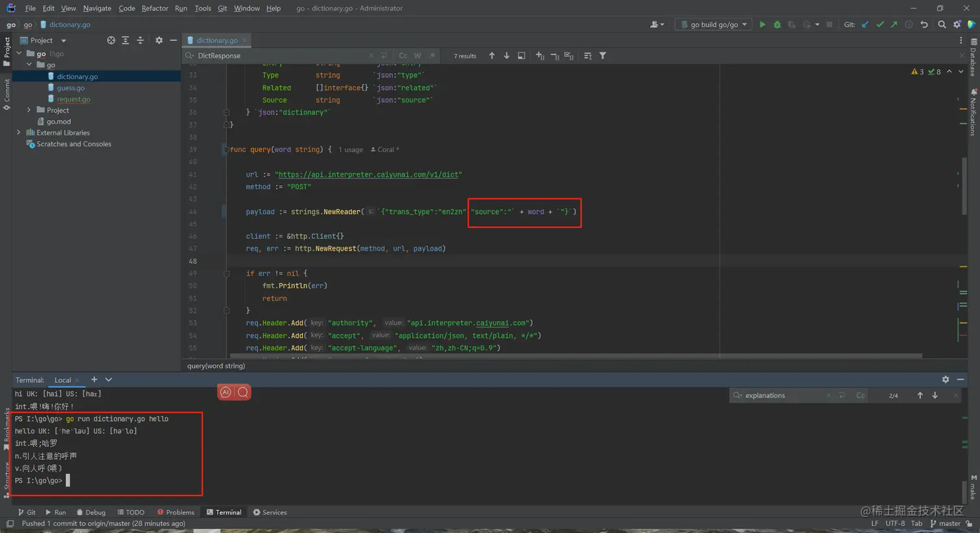This screenshot has width=980, height=533.
Task: Collapse the inner go subfolder
Action: (29, 65)
